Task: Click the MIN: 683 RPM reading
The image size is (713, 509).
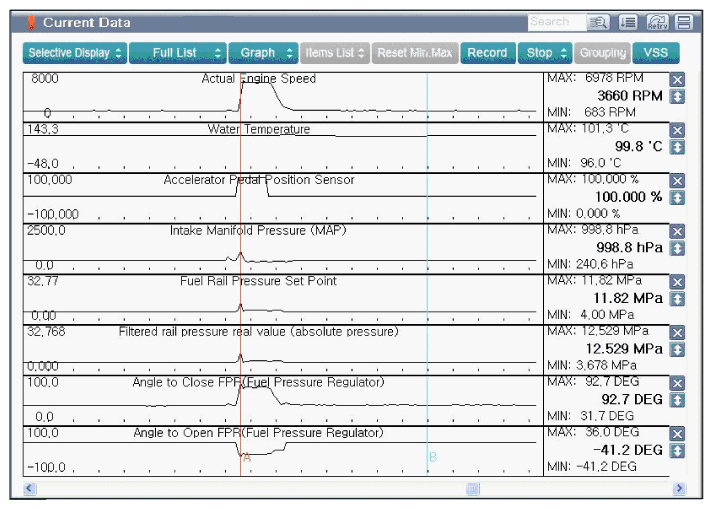Action: coord(592,112)
